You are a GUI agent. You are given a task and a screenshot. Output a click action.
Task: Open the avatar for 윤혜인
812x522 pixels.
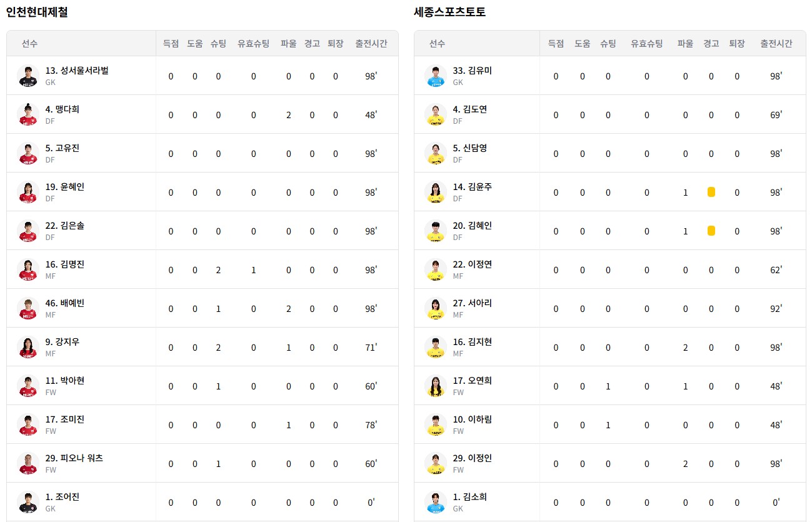click(x=28, y=192)
